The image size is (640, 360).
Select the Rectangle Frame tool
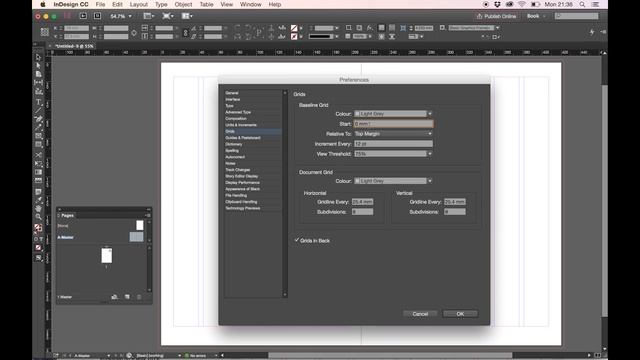38,136
